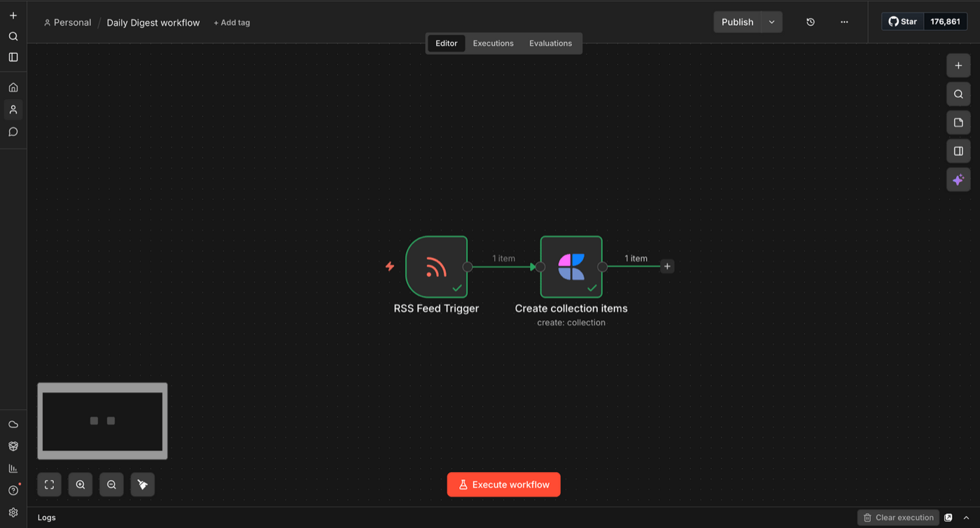The image size is (980, 528).
Task: Open version history with the clock icon
Action: 810,22
